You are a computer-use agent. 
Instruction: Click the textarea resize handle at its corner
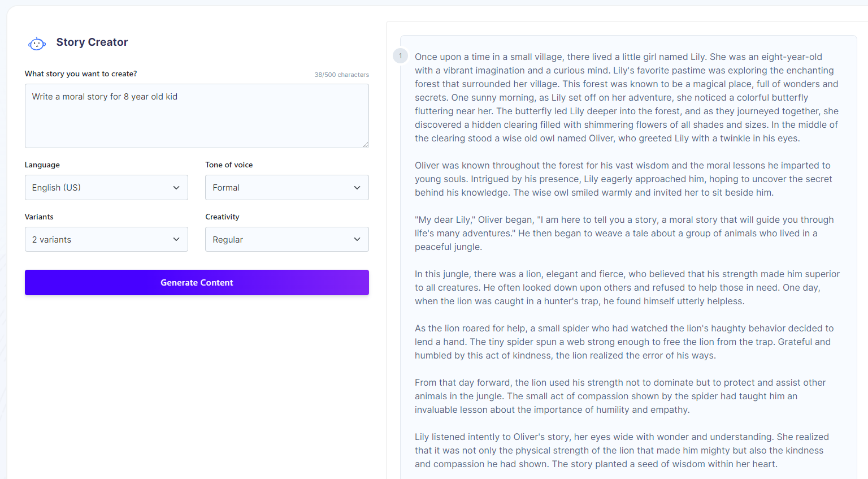366,145
